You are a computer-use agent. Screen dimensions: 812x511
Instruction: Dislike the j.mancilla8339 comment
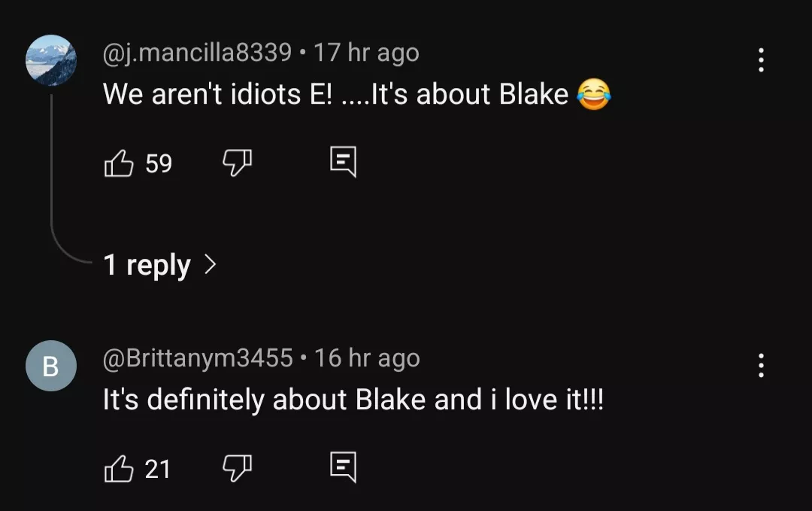tap(238, 163)
